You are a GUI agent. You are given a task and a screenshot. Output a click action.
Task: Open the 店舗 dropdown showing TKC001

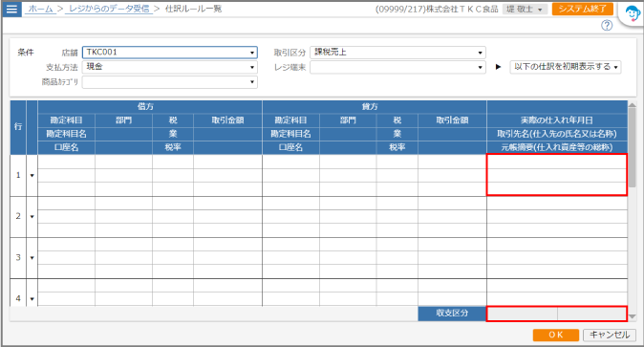(170, 53)
